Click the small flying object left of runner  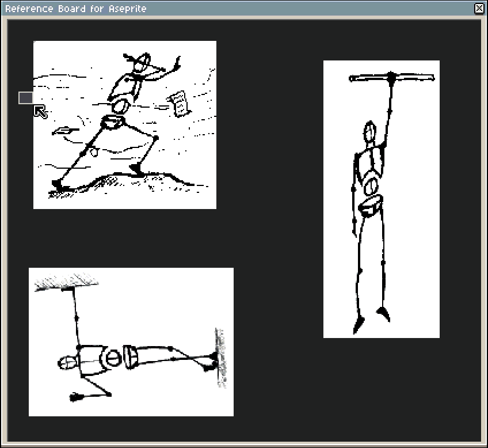pyautogui.click(x=66, y=131)
